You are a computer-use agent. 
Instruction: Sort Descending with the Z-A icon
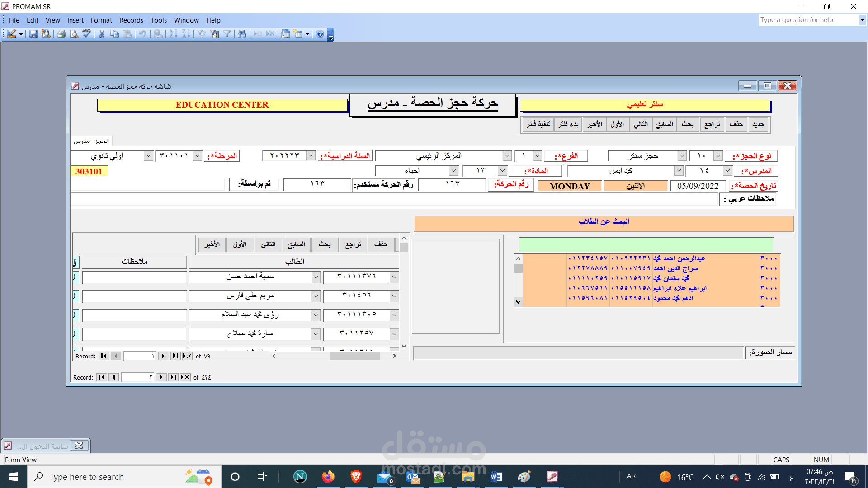pyautogui.click(x=186, y=34)
